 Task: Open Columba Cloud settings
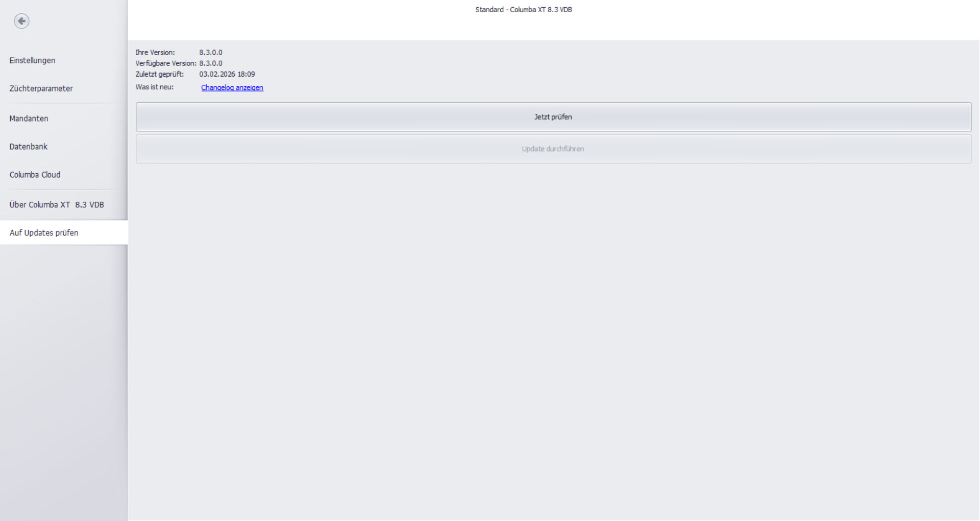click(x=35, y=175)
